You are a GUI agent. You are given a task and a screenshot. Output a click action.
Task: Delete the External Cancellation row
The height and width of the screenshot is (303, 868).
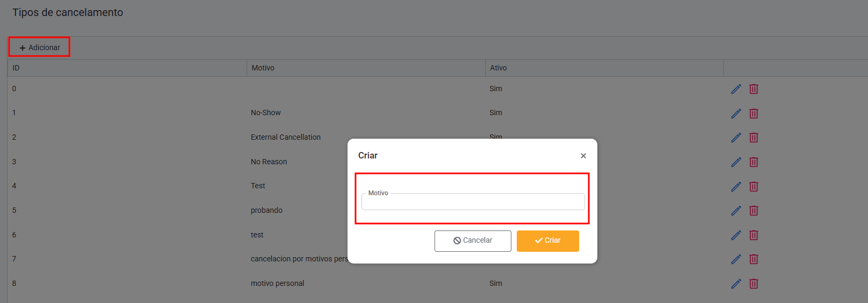753,138
